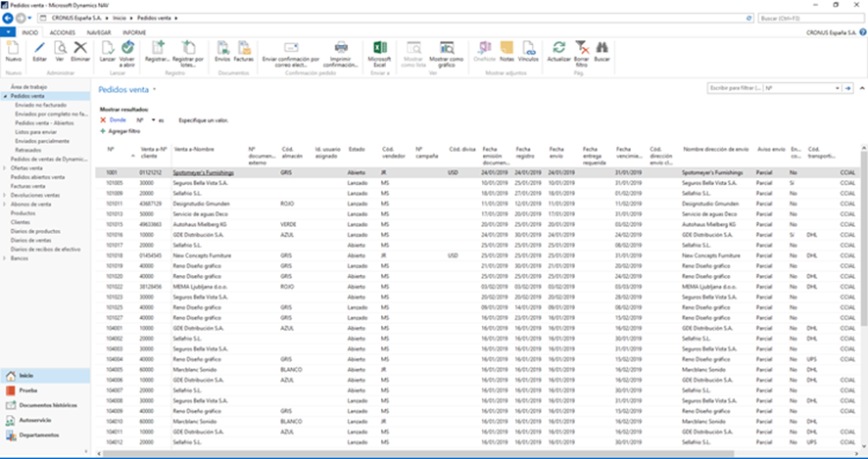The height and width of the screenshot is (459, 868).
Task: Select Volver a abrir icon
Action: click(x=127, y=48)
